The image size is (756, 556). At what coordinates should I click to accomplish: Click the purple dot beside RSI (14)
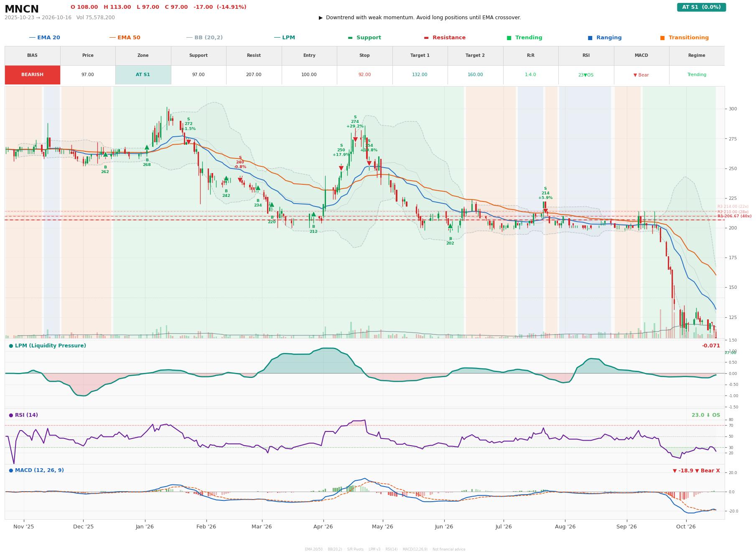[x=11, y=415]
